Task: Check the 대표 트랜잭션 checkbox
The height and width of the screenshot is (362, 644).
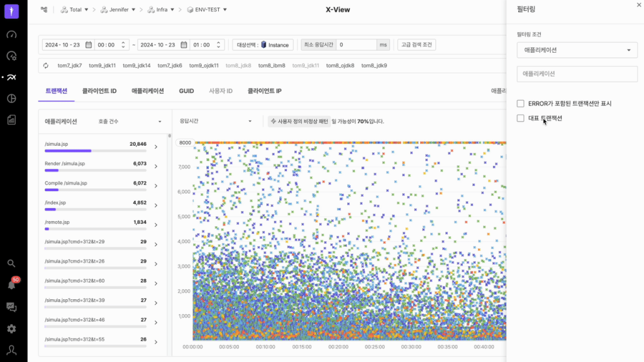Action: 520,118
